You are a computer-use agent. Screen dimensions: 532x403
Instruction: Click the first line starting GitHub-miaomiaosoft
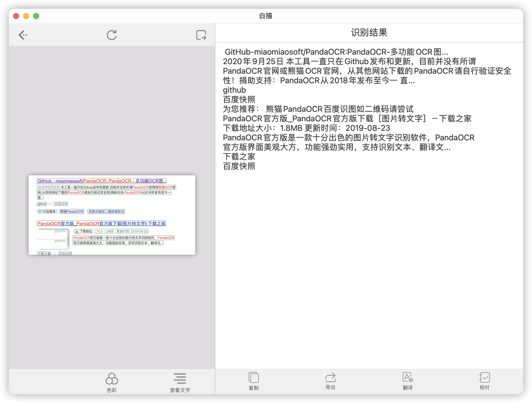point(336,52)
